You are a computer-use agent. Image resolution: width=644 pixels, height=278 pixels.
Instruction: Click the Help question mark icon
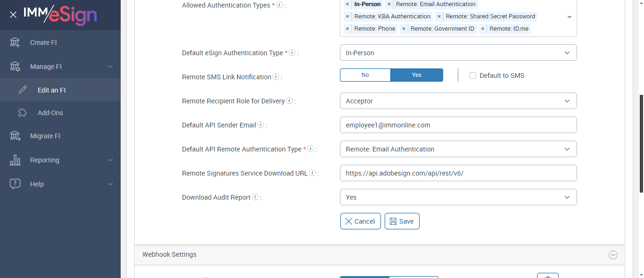(x=15, y=184)
